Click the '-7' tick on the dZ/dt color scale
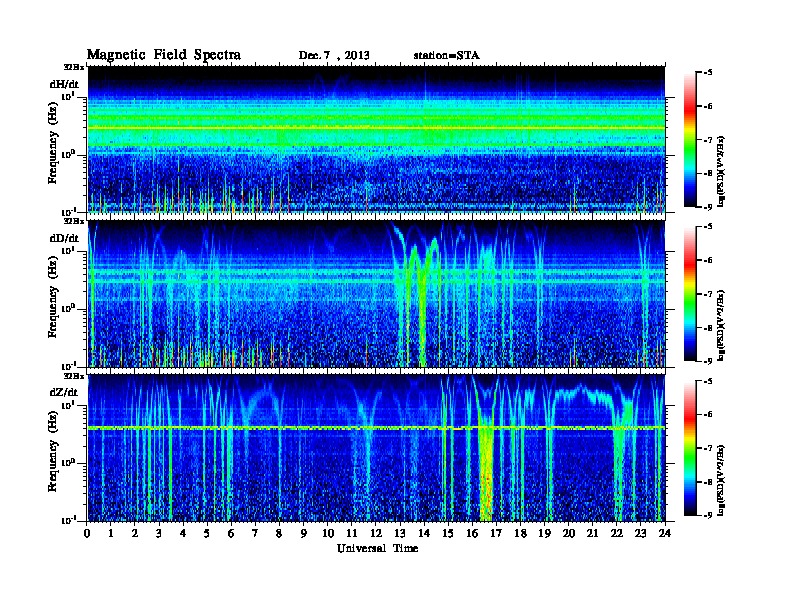792x612 pixels. point(708,448)
